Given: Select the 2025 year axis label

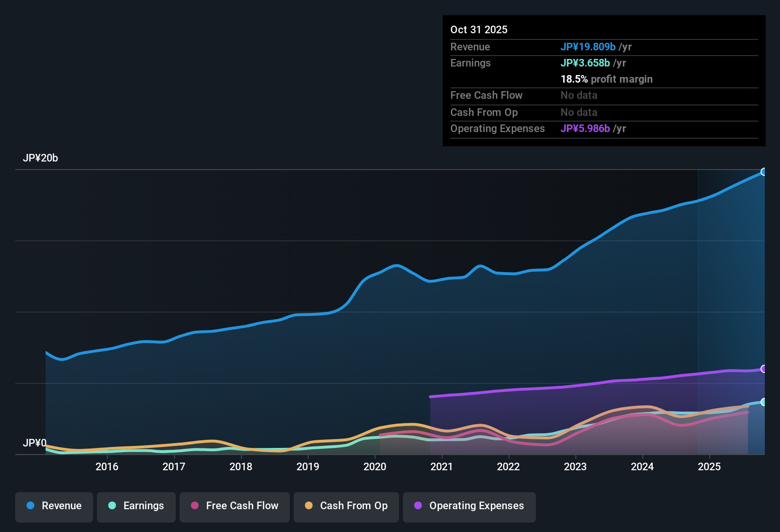Looking at the screenshot, I should click(x=710, y=467).
